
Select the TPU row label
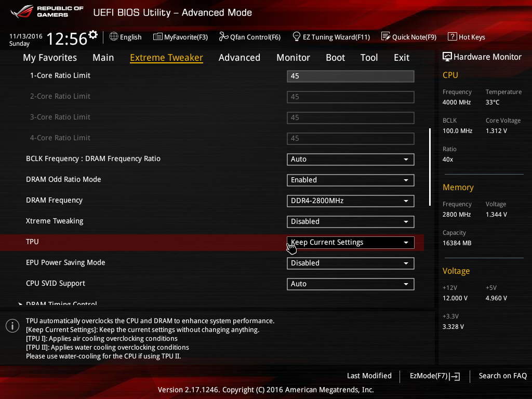pyautogui.click(x=32, y=242)
